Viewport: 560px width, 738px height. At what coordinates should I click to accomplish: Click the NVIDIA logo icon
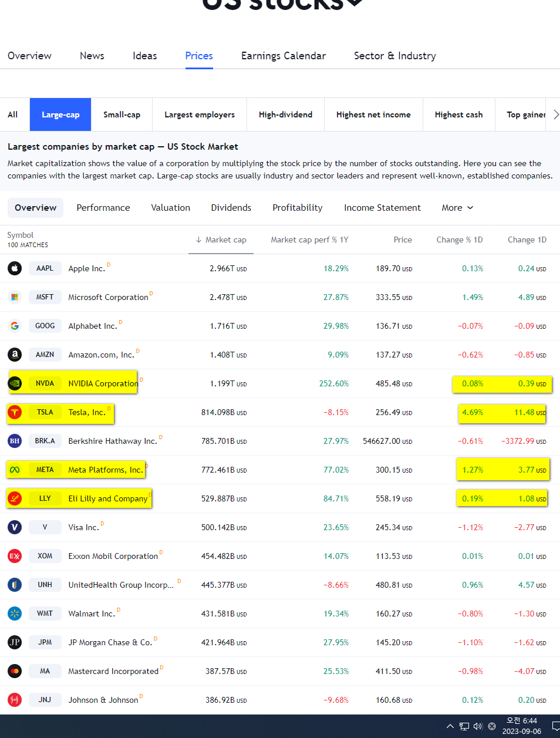[15, 383]
